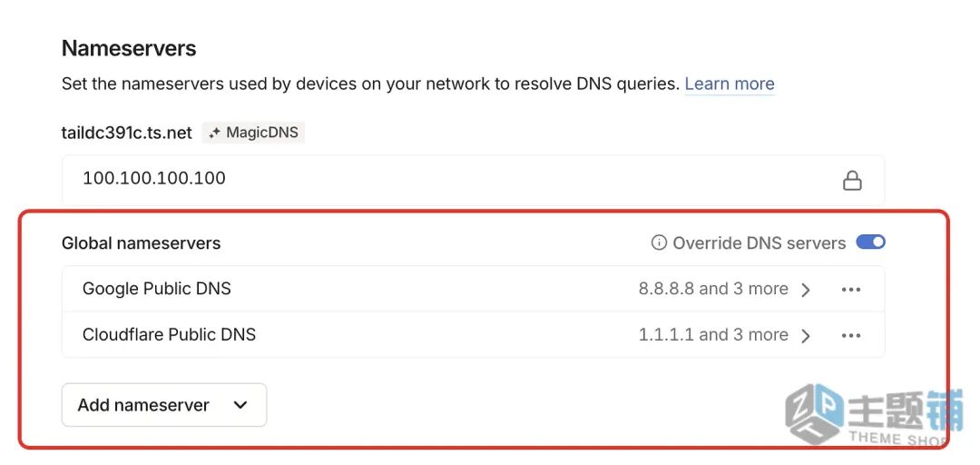Click the taildc391c.ts.net tailnet name
The width and height of the screenshot is (980, 465).
[x=127, y=133]
